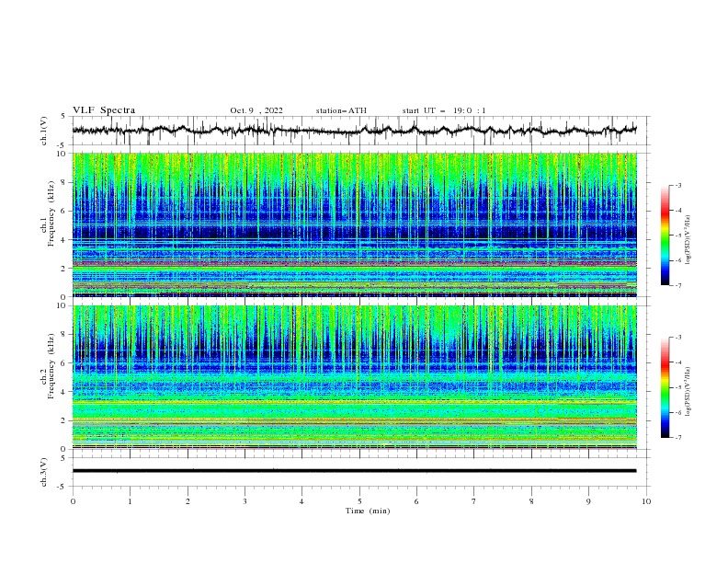Click time axis tick label "4"

[x=301, y=501]
